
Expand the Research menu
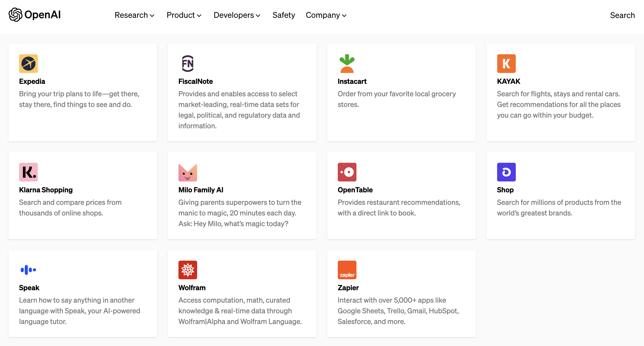(x=134, y=15)
